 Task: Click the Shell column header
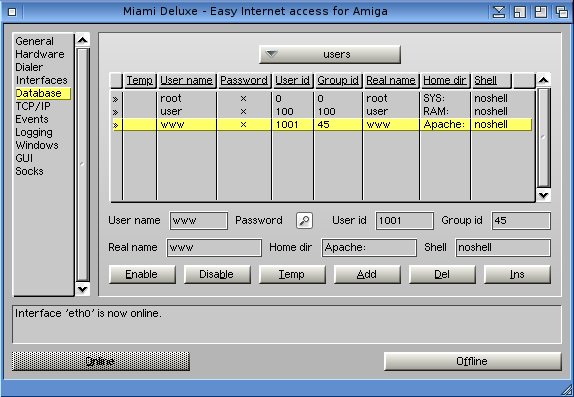tap(491, 80)
